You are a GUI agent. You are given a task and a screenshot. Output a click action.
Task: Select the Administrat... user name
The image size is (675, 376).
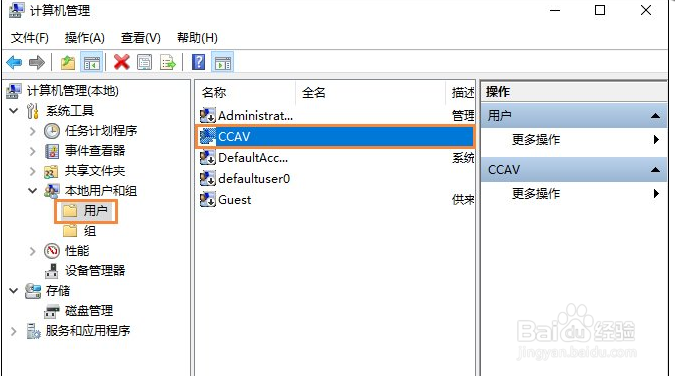[x=255, y=115]
